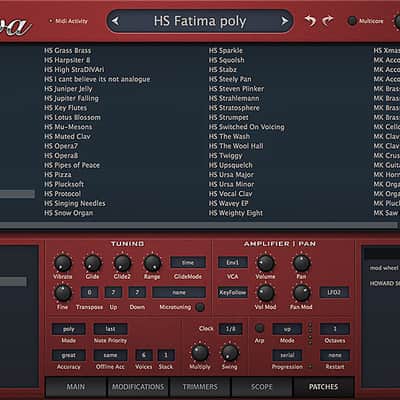Click the Swing knob
This screenshot has width=400, height=400.
(230, 352)
